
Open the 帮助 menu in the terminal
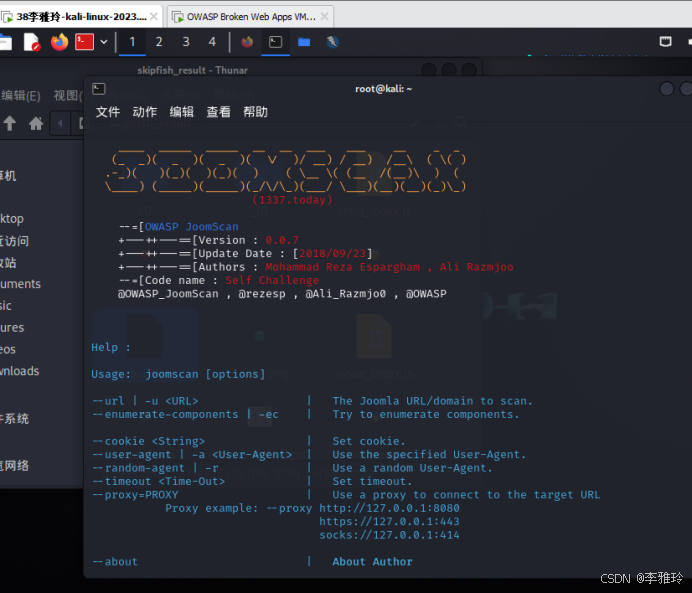coord(256,112)
